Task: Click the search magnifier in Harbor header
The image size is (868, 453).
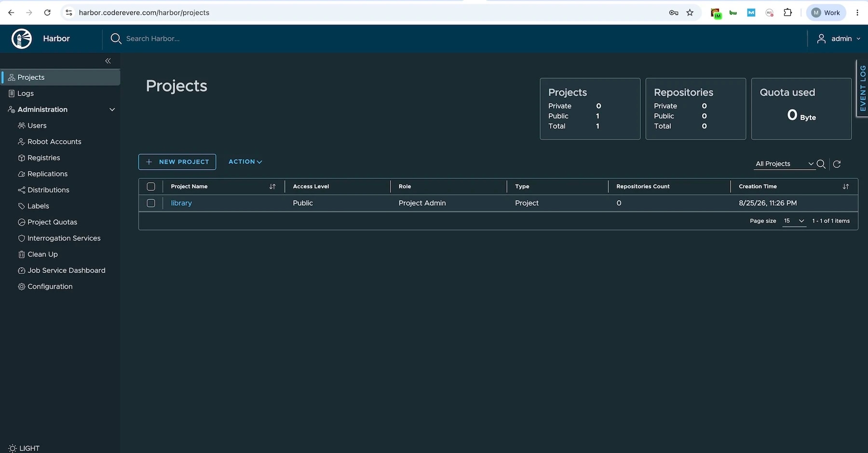Action: coord(116,39)
